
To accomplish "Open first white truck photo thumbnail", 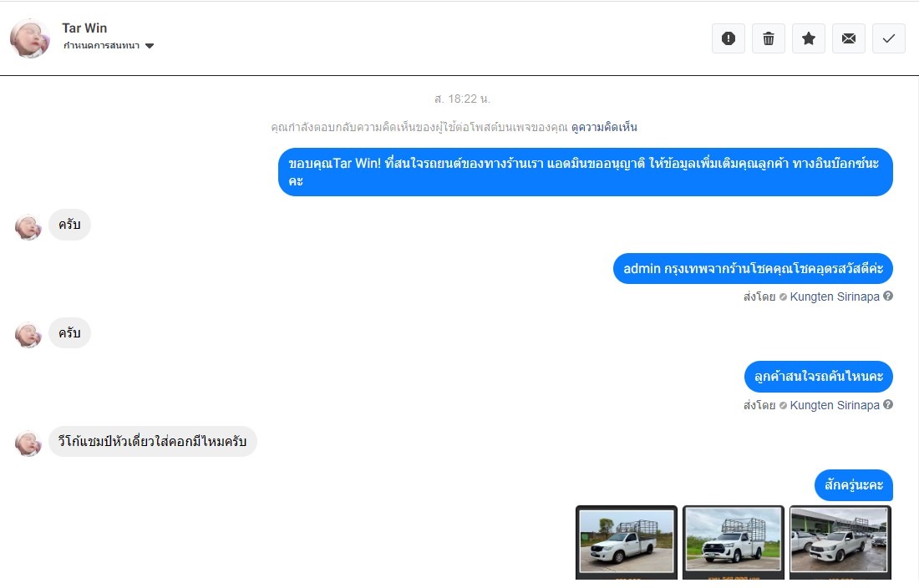I will (x=627, y=542).
